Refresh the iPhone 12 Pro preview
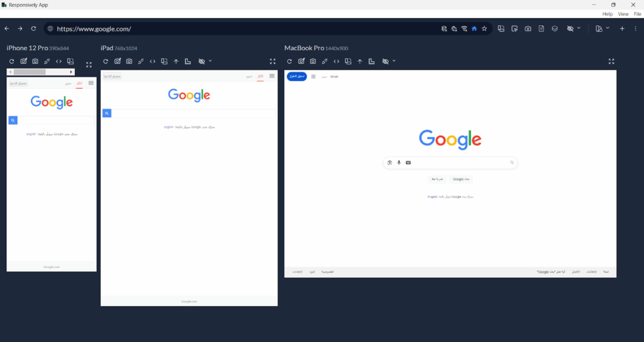Viewport: 644px width, 342px height. coord(11,61)
